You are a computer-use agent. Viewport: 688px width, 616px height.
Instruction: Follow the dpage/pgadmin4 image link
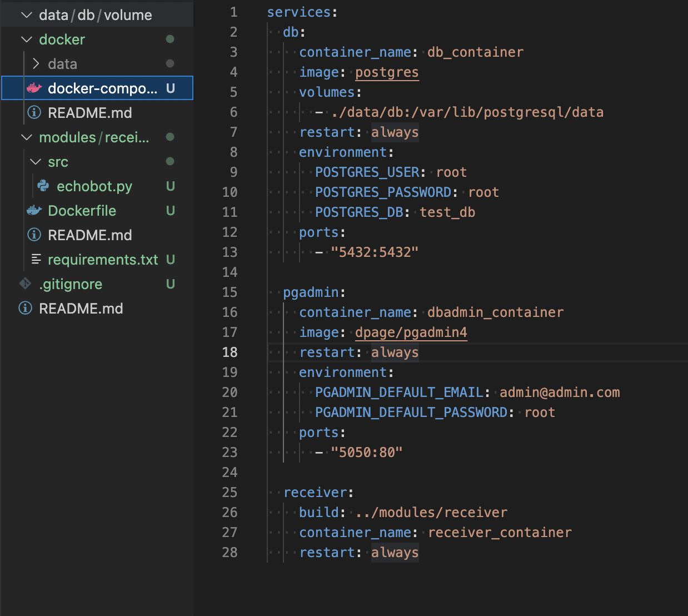(411, 332)
